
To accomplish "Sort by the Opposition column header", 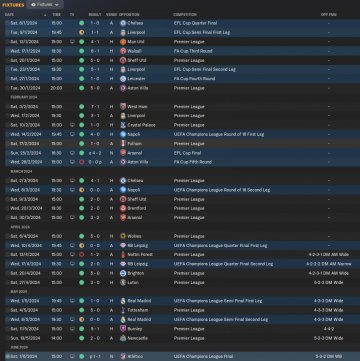I will pos(129,15).
